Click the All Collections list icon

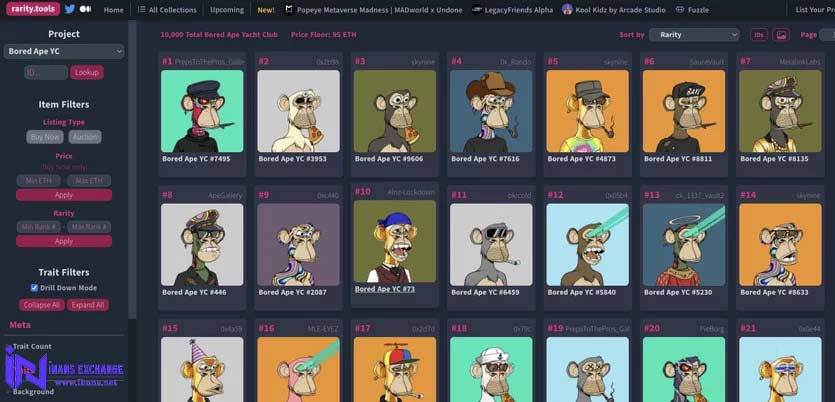(x=141, y=10)
